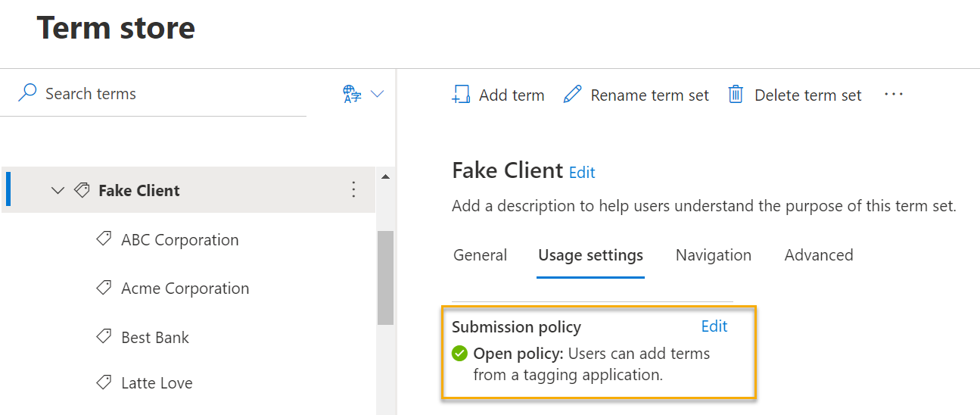This screenshot has width=980, height=415.
Task: Select the Acme Corporation term
Action: click(x=185, y=289)
